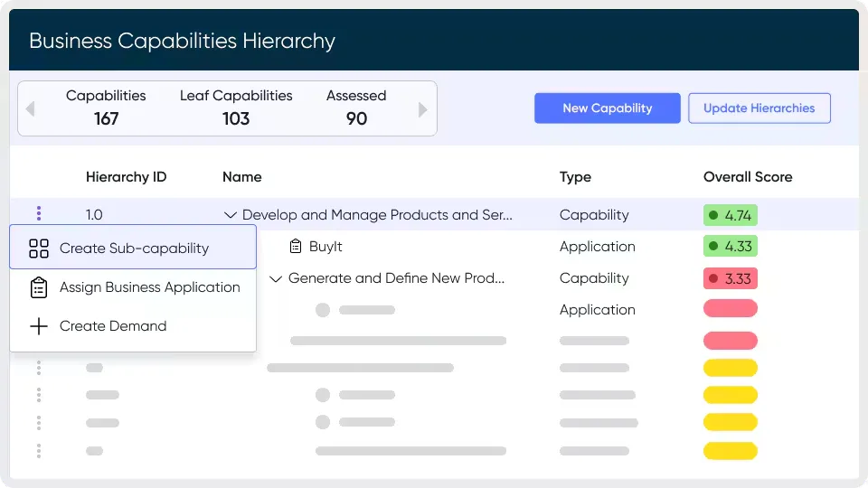Click the New Capability button
The height and width of the screenshot is (488, 868).
(x=607, y=108)
